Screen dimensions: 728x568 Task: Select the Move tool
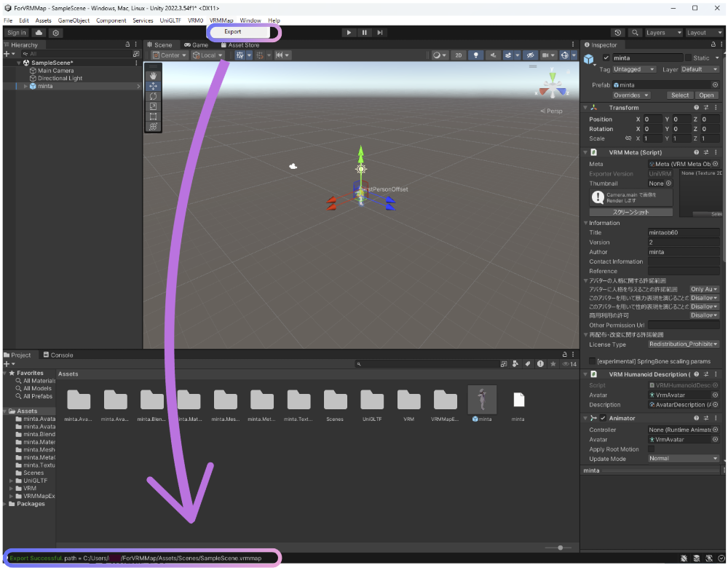pos(153,86)
